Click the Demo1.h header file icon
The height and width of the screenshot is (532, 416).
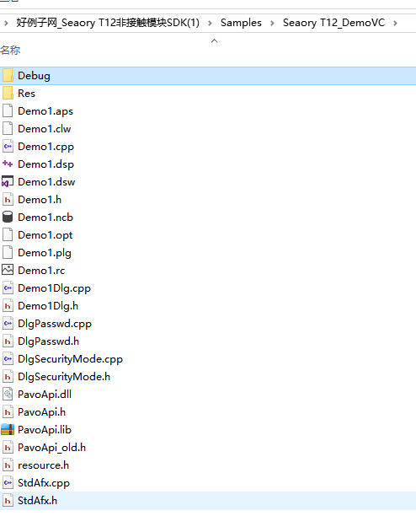point(8,200)
